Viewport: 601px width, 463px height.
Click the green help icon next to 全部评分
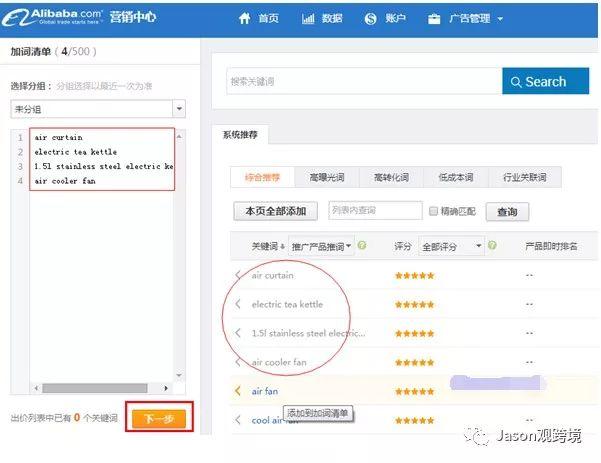click(x=492, y=245)
